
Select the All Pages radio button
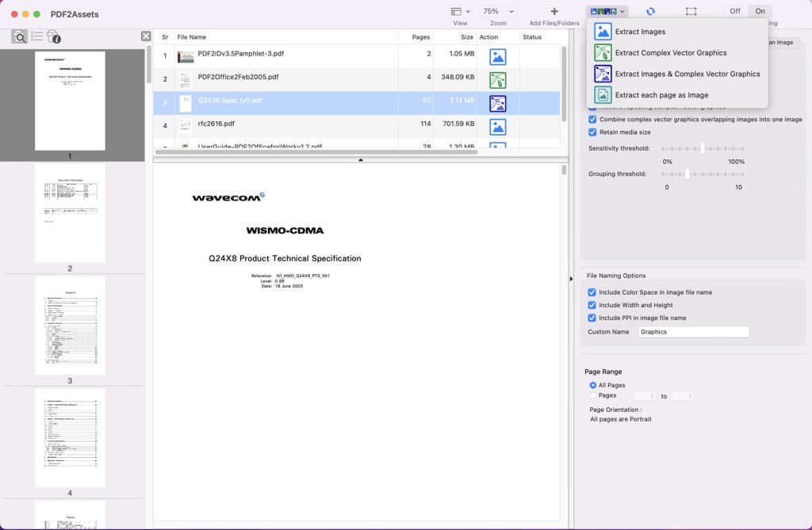(x=593, y=385)
